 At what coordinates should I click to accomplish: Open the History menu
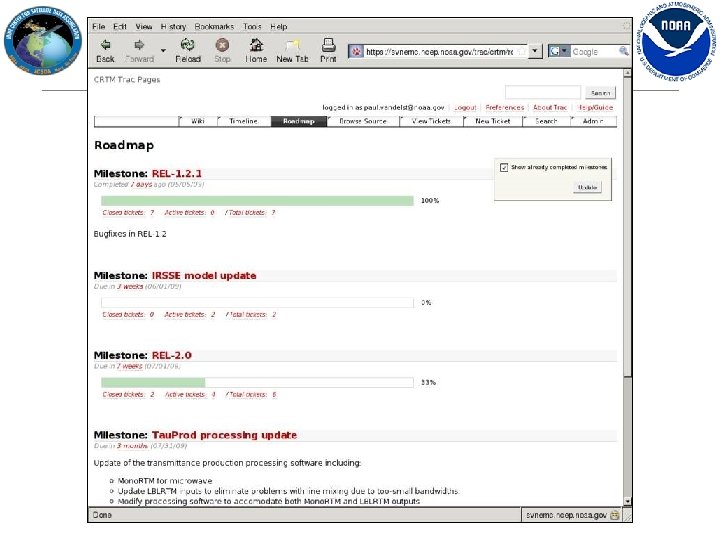click(x=174, y=27)
